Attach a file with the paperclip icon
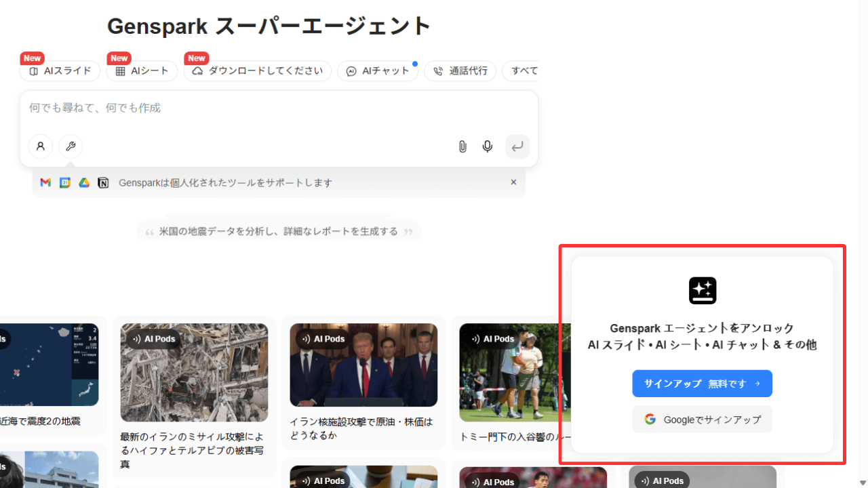This screenshot has width=868, height=488. (462, 146)
